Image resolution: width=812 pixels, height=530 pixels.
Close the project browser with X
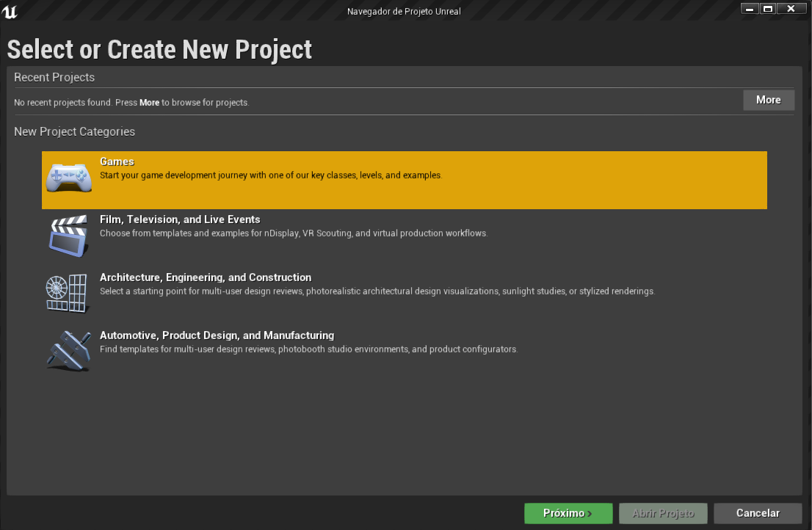coord(791,9)
